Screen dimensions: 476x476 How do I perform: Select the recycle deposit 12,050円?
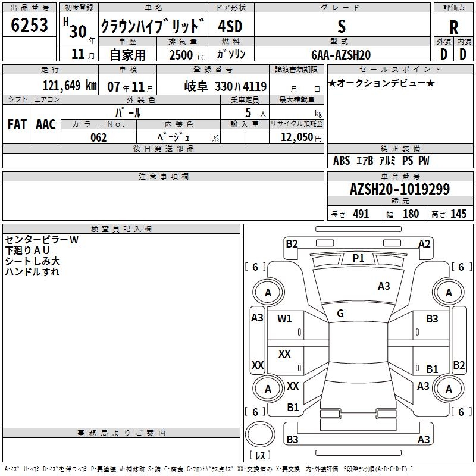(x=301, y=137)
